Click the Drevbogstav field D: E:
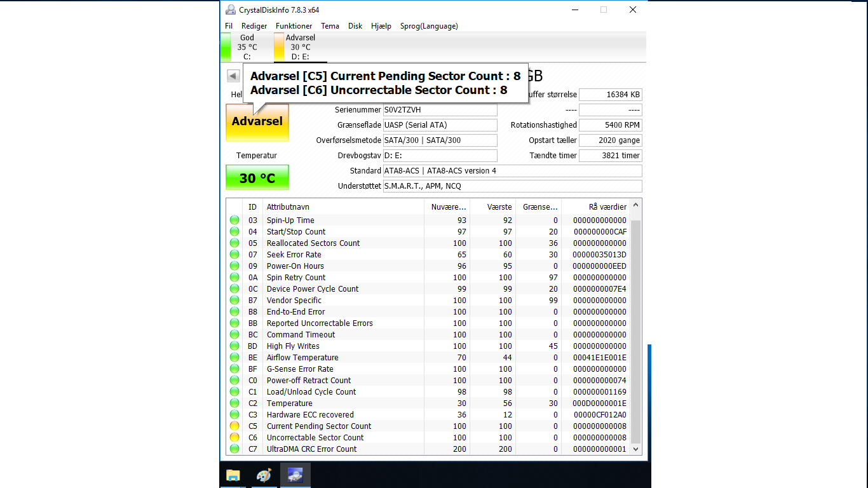Viewport: 868px width, 488px height. pos(440,156)
